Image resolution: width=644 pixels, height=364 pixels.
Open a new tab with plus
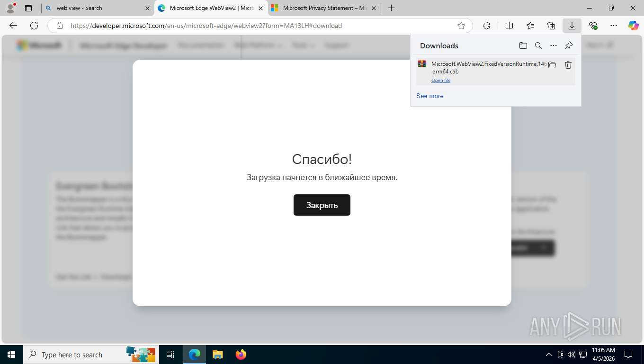(x=391, y=8)
